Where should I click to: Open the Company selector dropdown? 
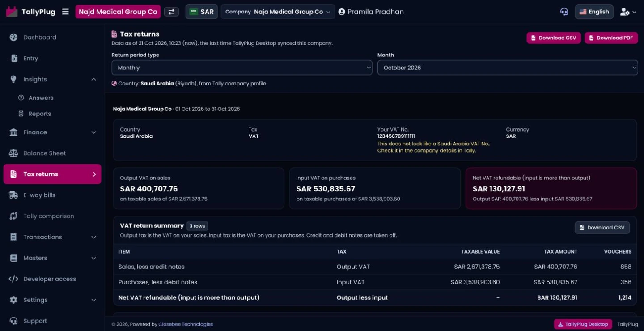(278, 12)
